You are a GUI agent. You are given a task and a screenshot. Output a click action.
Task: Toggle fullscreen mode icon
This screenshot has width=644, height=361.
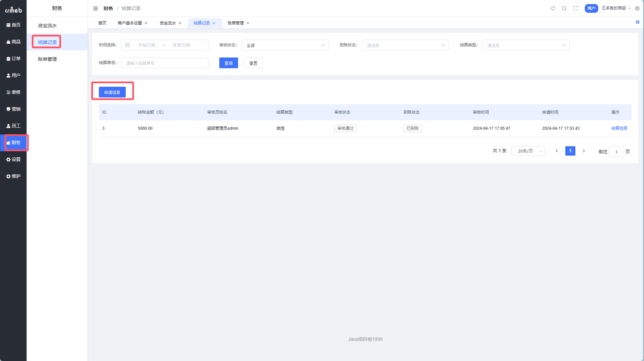coord(576,8)
